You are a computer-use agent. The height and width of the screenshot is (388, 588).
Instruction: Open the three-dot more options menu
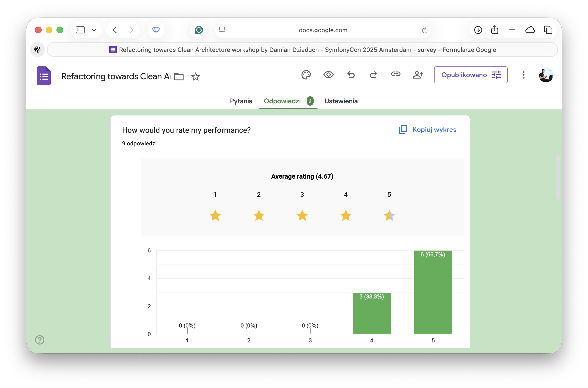pyautogui.click(x=523, y=75)
